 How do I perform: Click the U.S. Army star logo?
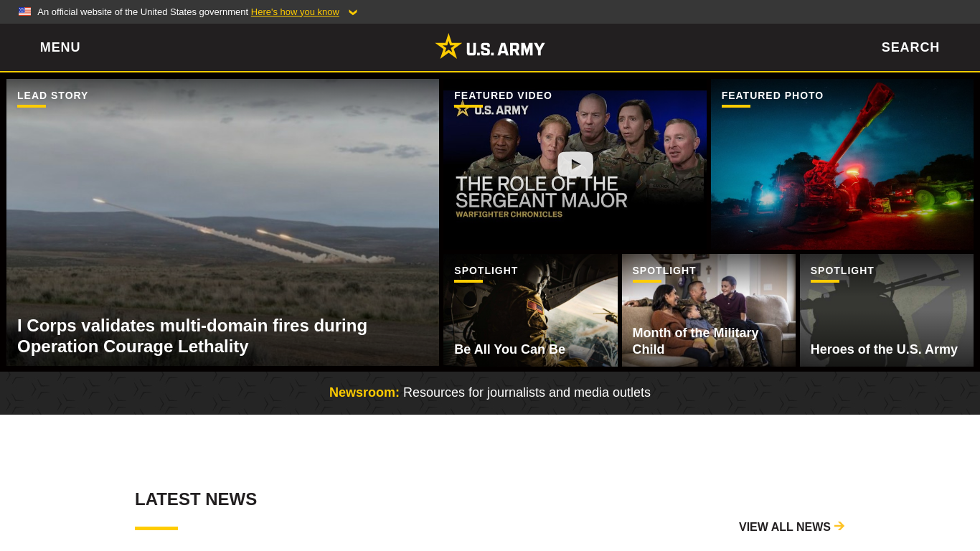point(490,47)
